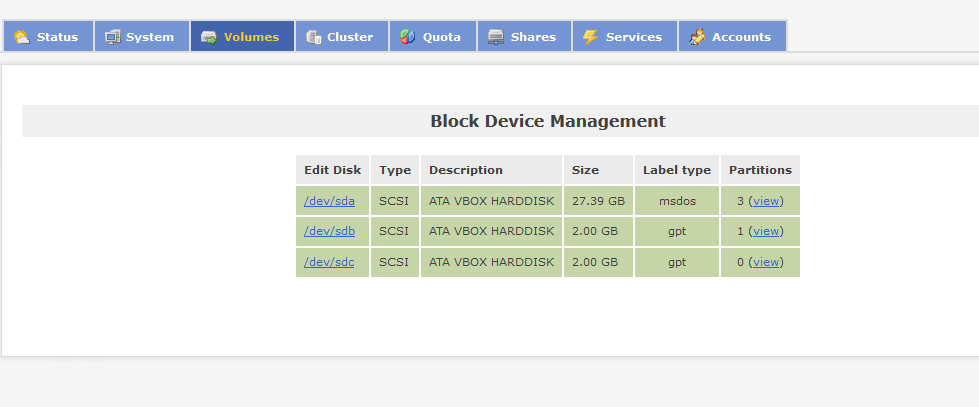Edit the /dev/sdc disk
Viewport: 979px width, 407px height.
pos(329,262)
